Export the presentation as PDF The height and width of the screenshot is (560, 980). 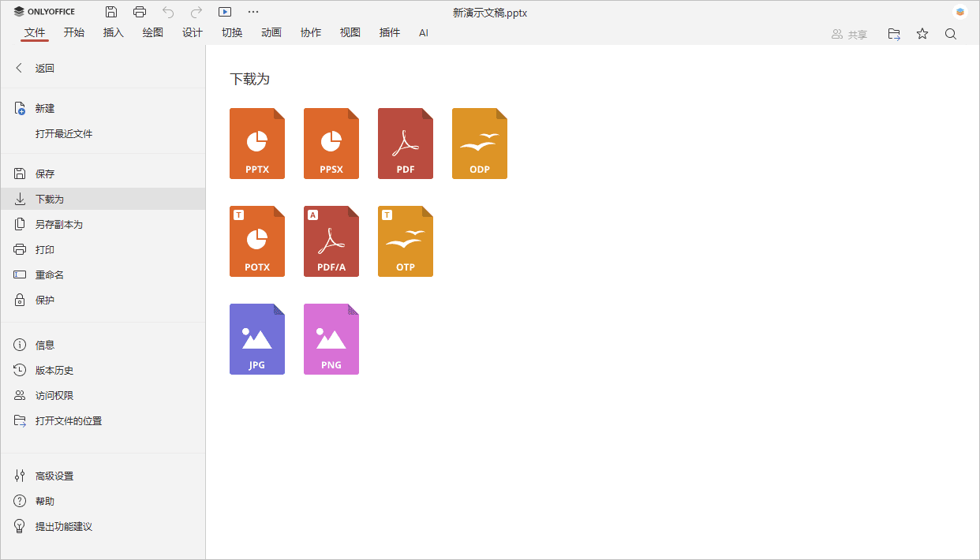[x=406, y=144]
